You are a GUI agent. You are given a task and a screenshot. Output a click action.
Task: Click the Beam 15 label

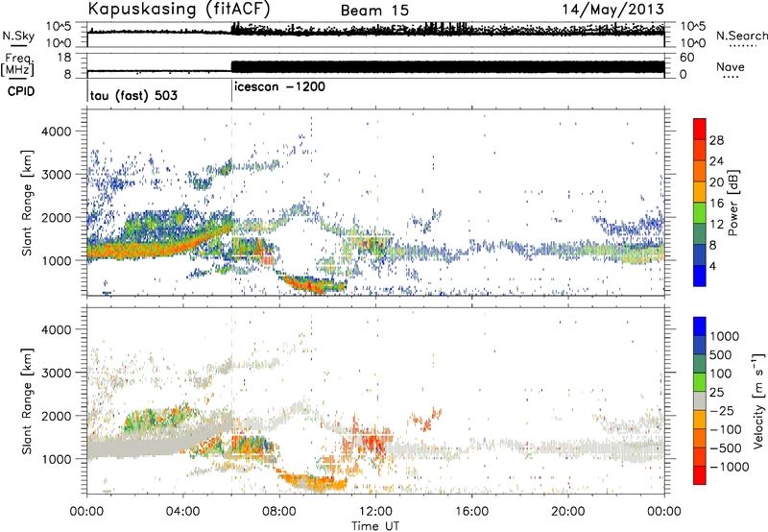click(x=374, y=11)
